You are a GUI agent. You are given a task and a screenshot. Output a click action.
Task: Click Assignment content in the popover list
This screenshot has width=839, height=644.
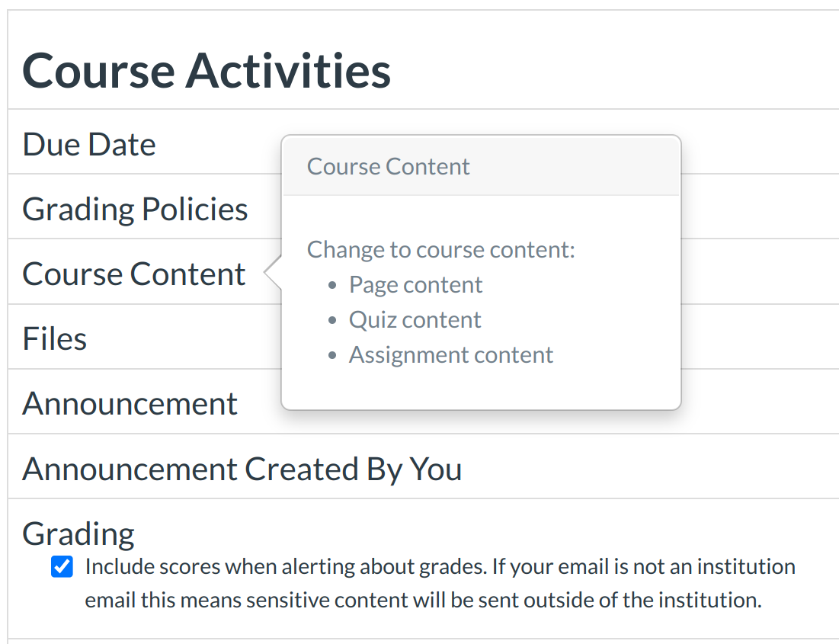(x=451, y=355)
